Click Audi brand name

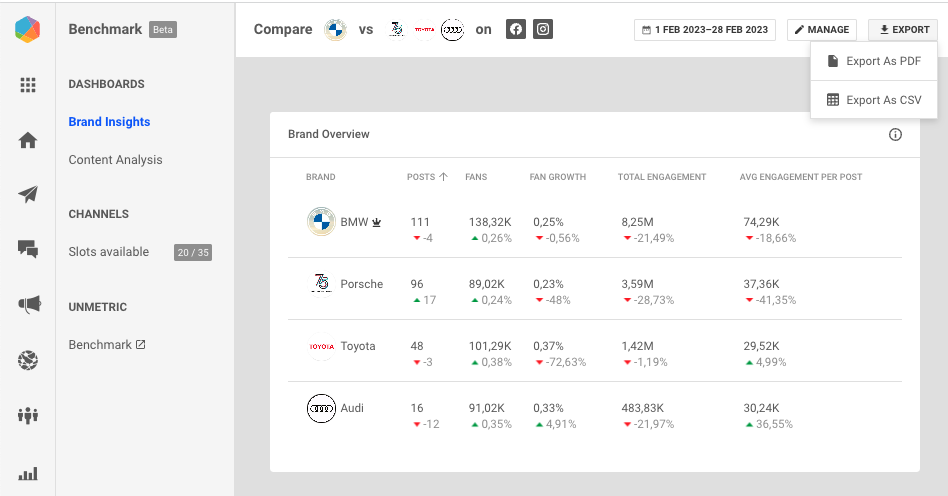pyautogui.click(x=352, y=408)
